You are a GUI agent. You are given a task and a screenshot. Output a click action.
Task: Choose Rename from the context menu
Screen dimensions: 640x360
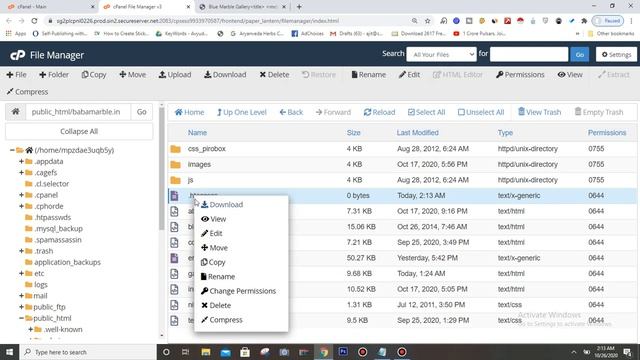[218, 277]
